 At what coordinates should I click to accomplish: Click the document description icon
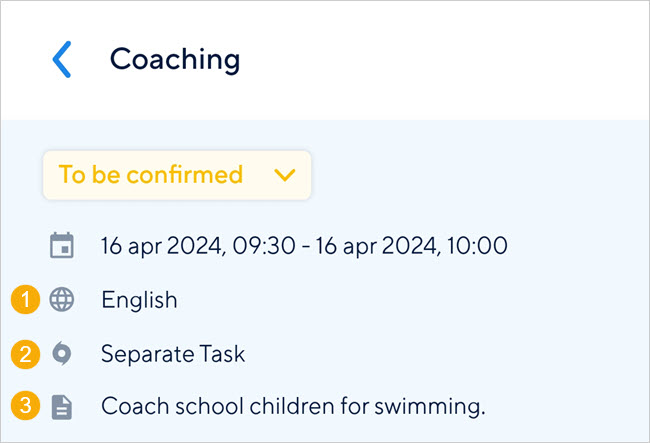tap(62, 407)
